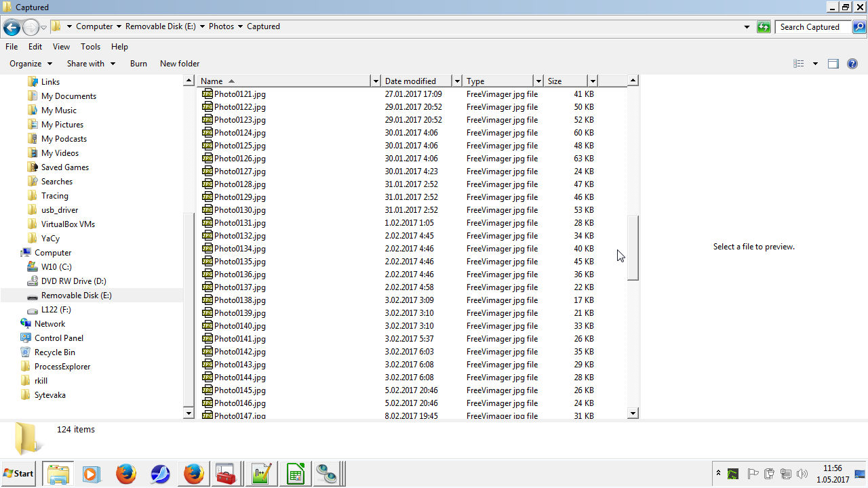Open view options dropdown arrow

(x=815, y=64)
